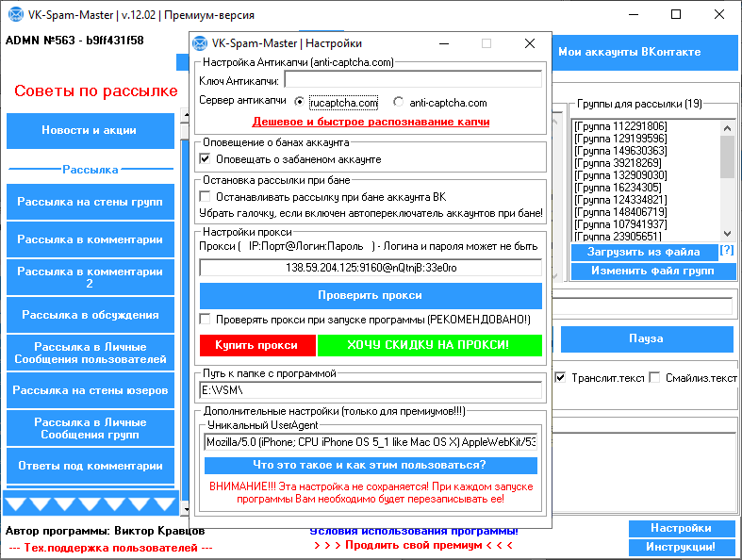The height and width of the screenshot is (560, 742).
Task: Click the green ХОЧУ СКИДКУ НА ПРОКСИ button
Action: (429, 345)
